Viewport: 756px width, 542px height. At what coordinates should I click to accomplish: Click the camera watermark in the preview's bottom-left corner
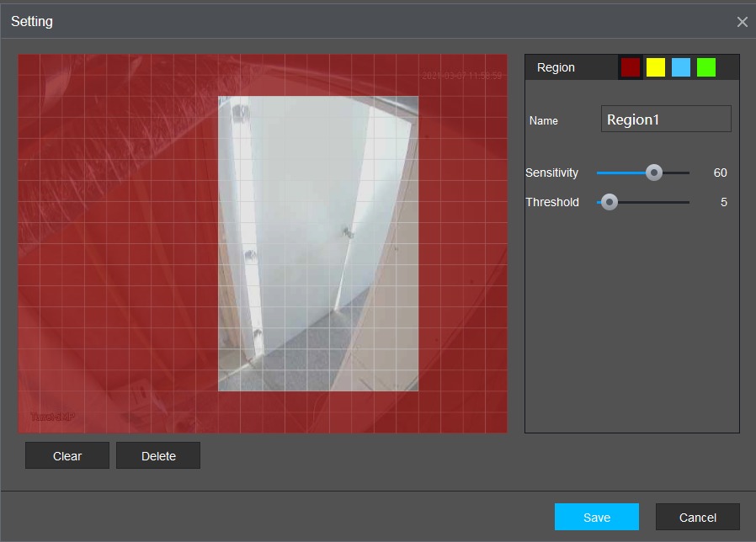tap(52, 417)
